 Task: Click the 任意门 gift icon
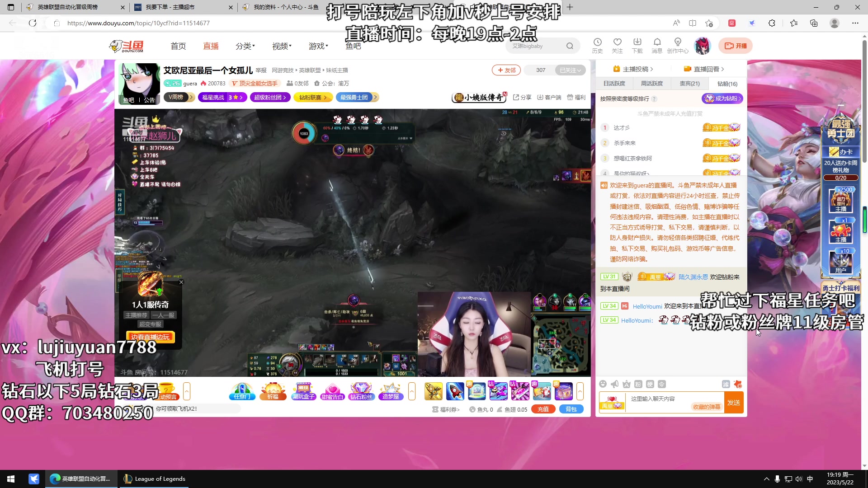pos(242,391)
